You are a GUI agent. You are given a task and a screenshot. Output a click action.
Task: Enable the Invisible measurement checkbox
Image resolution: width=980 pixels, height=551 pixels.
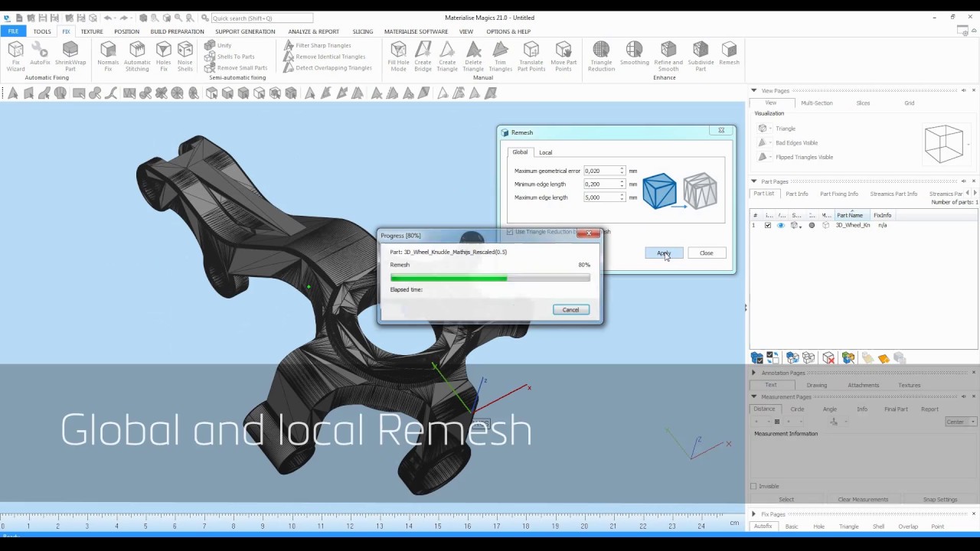(x=754, y=486)
